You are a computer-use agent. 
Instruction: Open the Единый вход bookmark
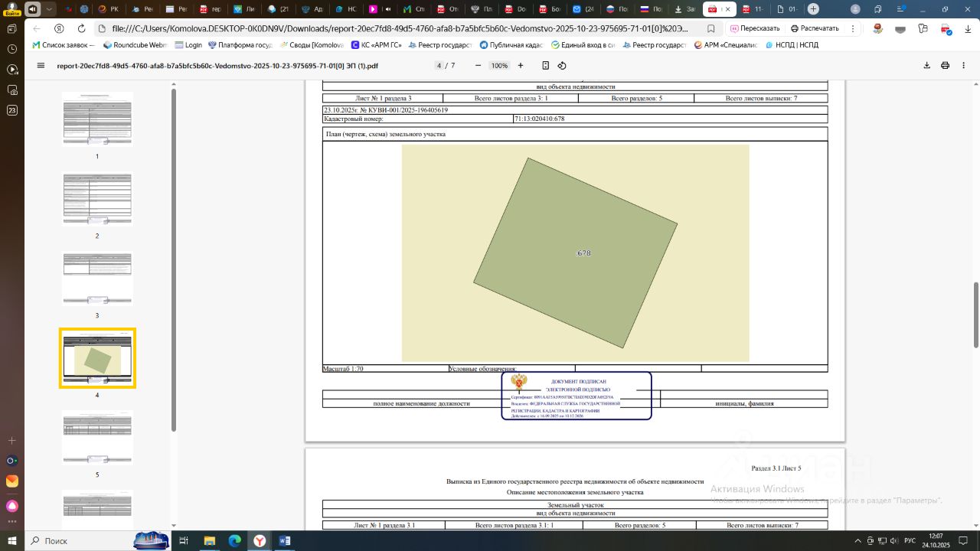tap(583, 45)
